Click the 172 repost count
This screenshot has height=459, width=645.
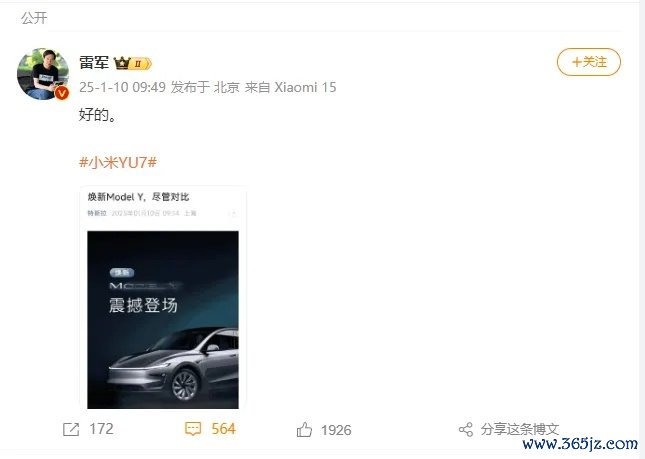[101, 429]
